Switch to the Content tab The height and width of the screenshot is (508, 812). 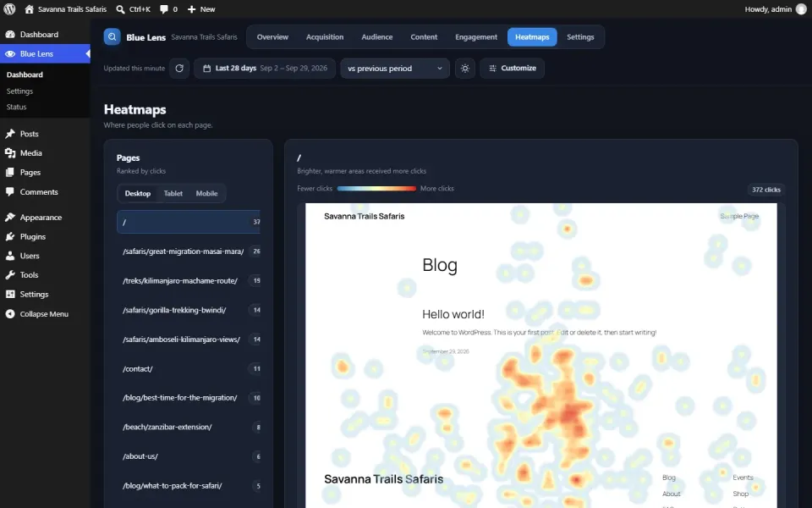(424, 36)
